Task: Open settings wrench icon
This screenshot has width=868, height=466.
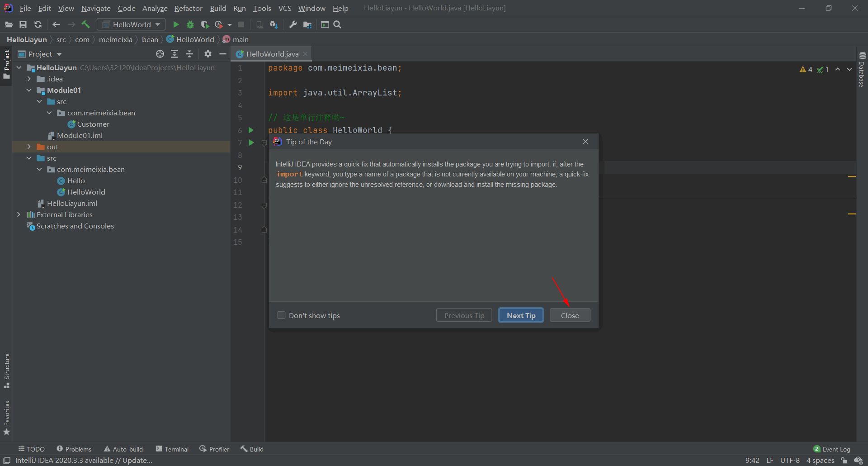Action: tap(293, 24)
